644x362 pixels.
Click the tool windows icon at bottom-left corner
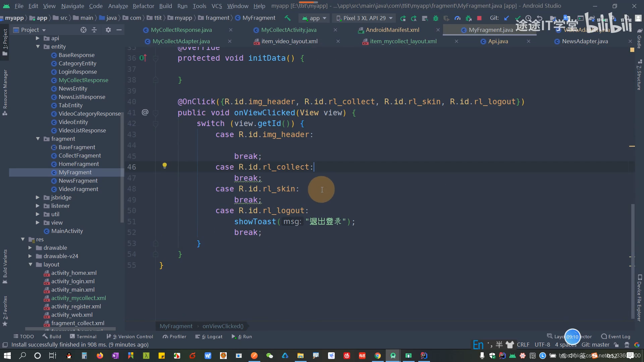coord(5,345)
